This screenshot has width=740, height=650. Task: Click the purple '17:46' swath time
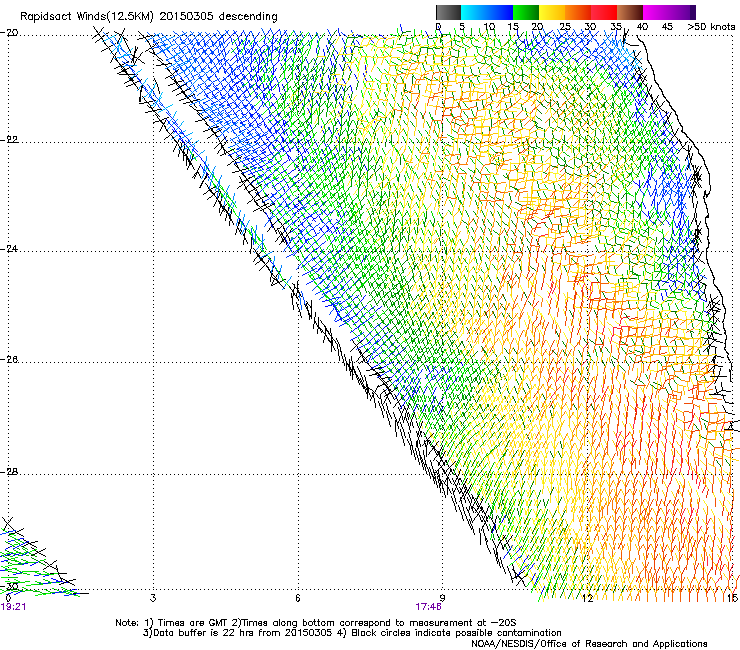[x=429, y=607]
